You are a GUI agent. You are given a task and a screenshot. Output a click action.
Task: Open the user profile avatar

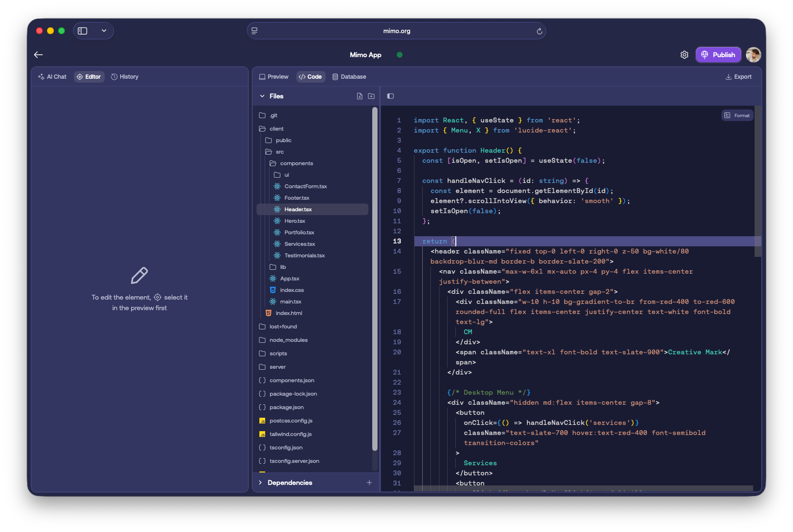click(x=753, y=55)
